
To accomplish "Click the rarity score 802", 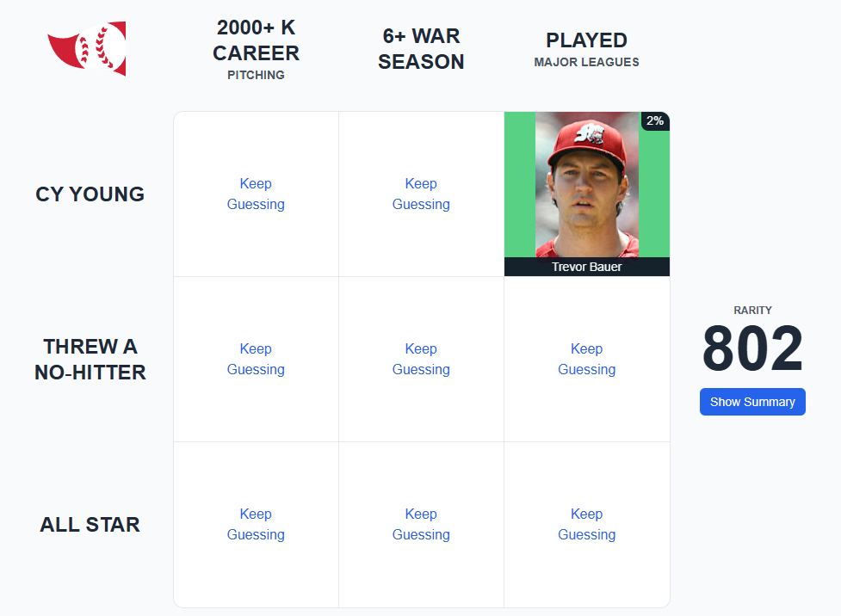I will pyautogui.click(x=752, y=348).
